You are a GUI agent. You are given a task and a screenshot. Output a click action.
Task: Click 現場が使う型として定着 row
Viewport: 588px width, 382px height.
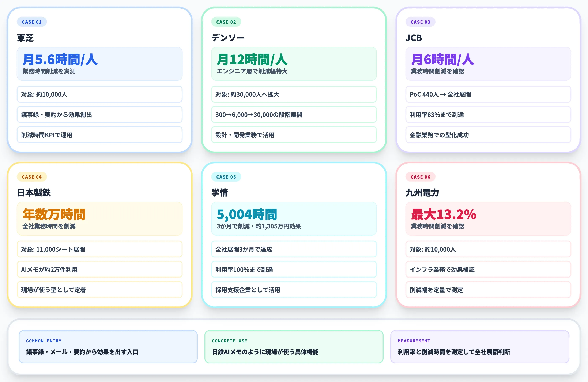[x=99, y=290]
